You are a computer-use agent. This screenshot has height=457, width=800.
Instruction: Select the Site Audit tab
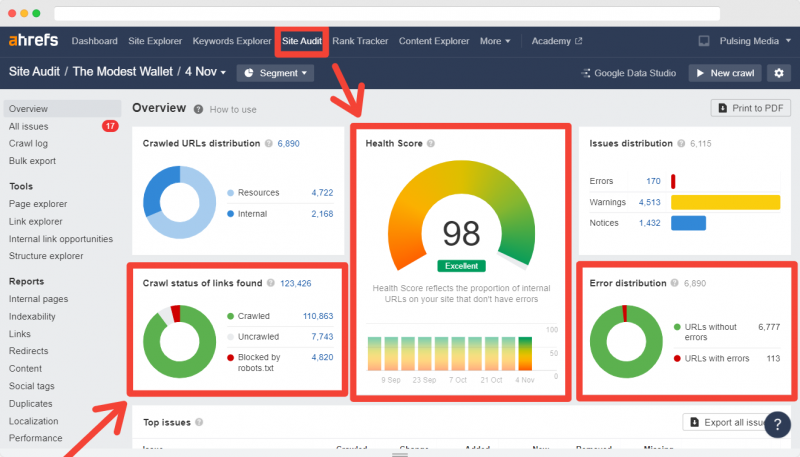tap(302, 41)
